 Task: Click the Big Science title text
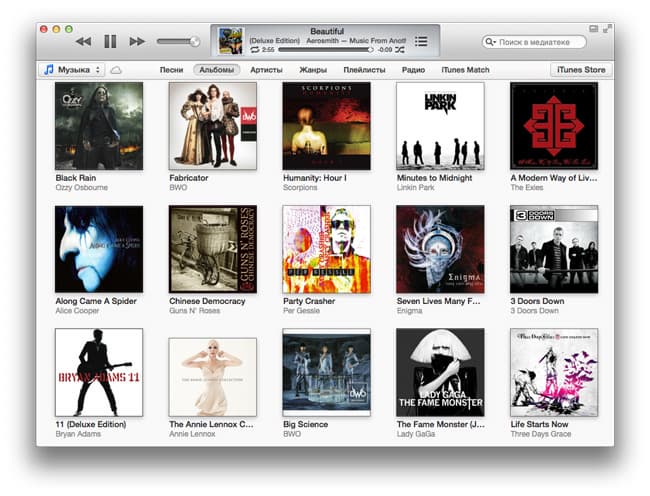point(306,424)
